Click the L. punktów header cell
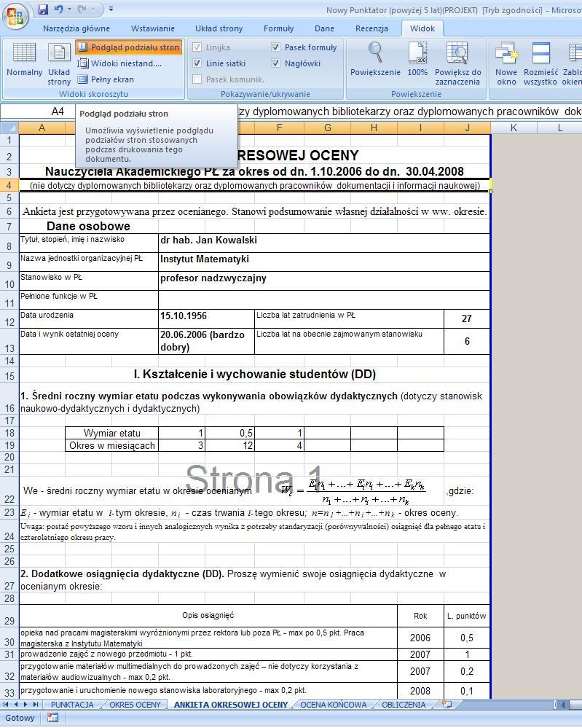 (x=467, y=616)
